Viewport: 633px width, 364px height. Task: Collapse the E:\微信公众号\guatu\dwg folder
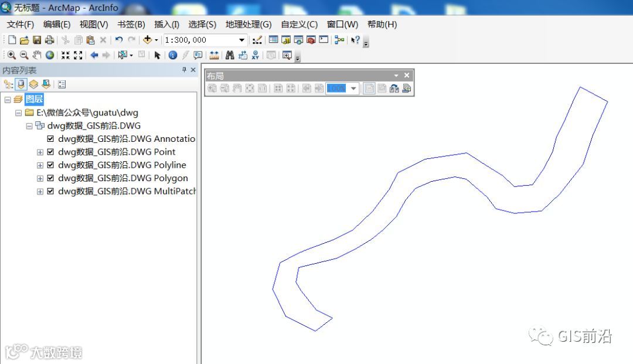[18, 113]
